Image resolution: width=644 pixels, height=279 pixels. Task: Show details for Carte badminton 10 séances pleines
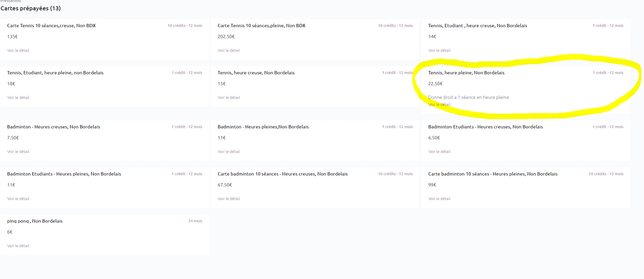coord(439,199)
